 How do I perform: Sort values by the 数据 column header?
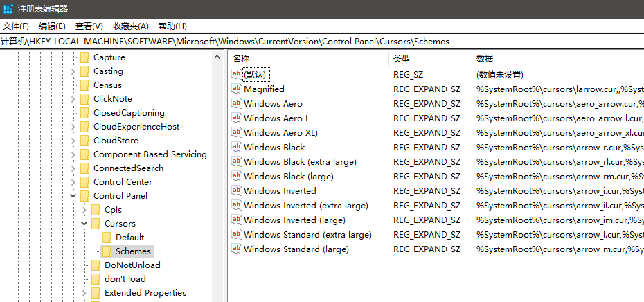[x=557, y=59]
